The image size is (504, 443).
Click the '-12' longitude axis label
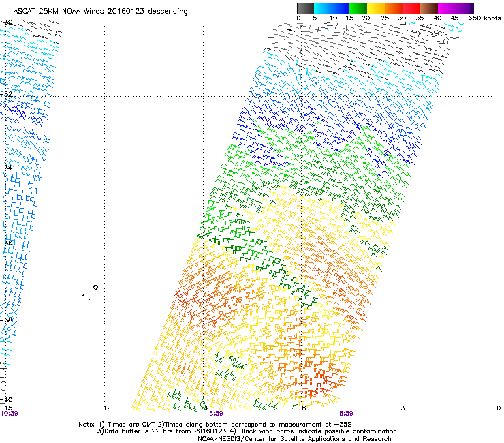104,408
